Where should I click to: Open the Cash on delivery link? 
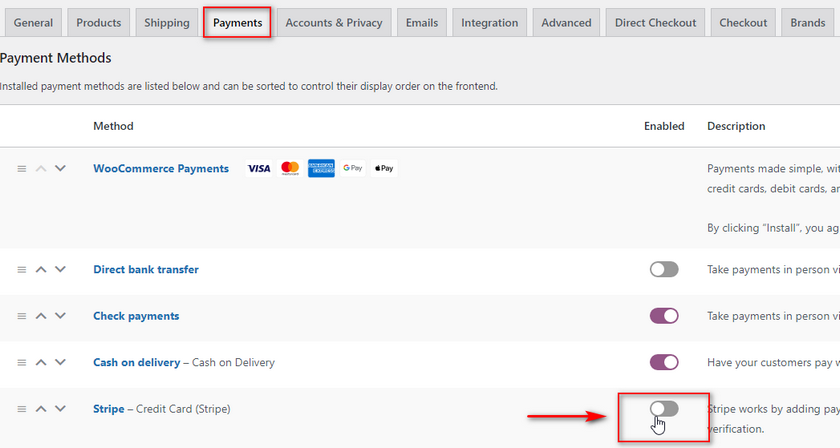click(137, 362)
